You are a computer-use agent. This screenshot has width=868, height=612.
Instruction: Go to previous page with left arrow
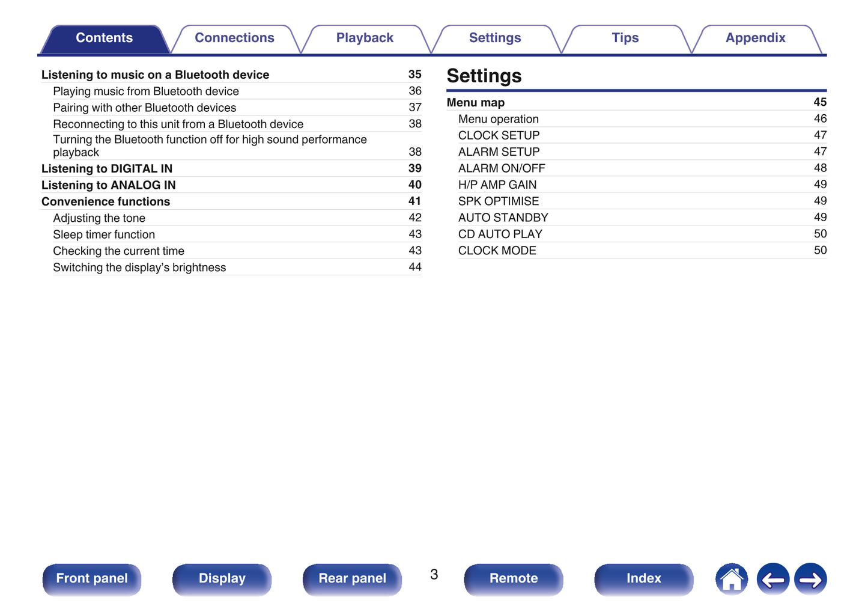772,579
